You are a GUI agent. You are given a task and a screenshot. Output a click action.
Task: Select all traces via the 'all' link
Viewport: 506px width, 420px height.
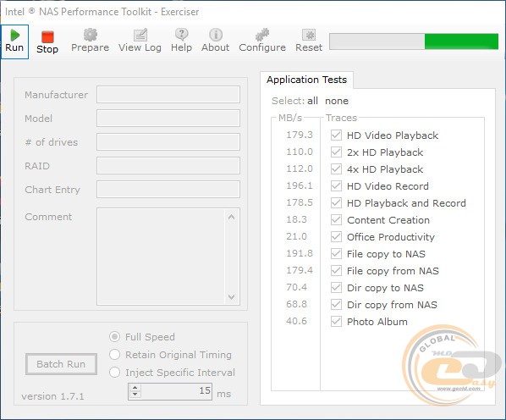(312, 101)
